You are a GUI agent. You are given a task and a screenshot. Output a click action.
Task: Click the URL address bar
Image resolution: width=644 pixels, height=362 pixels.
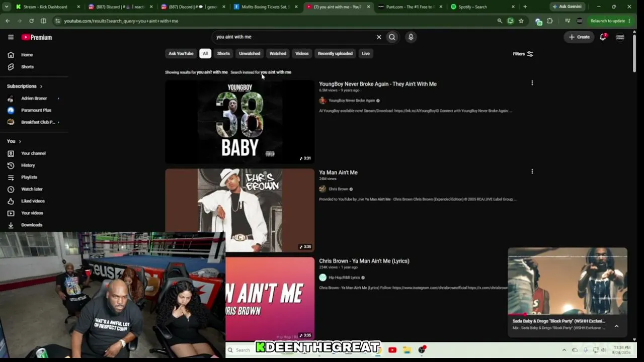[x=277, y=21]
